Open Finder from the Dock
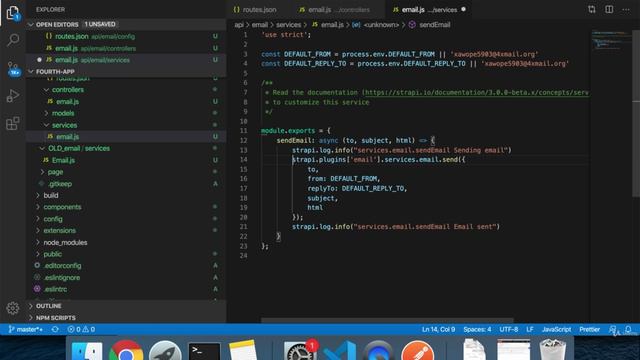The width and height of the screenshot is (640, 360). (87, 350)
